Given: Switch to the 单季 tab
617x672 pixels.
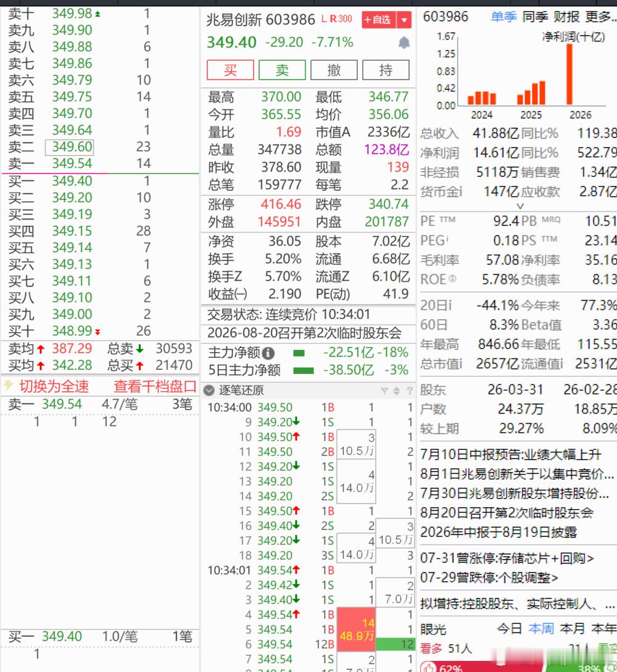Looking at the screenshot, I should coord(504,17).
